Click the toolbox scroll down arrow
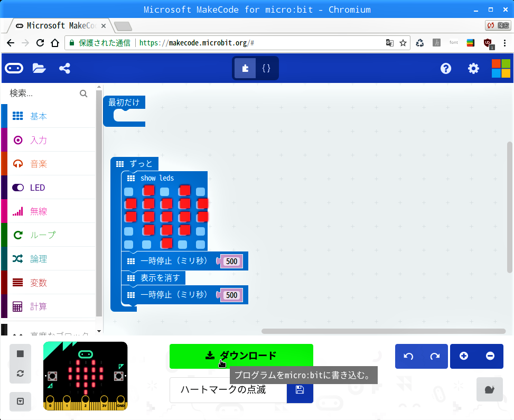 pyautogui.click(x=99, y=331)
